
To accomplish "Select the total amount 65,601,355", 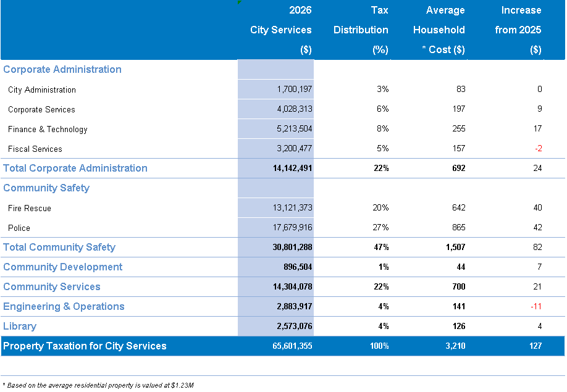I will (292, 346).
